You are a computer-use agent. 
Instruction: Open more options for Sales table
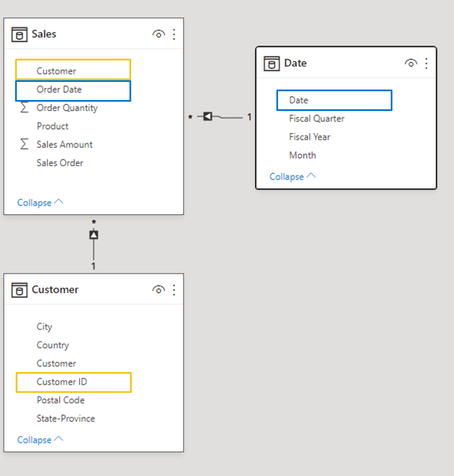tap(174, 34)
